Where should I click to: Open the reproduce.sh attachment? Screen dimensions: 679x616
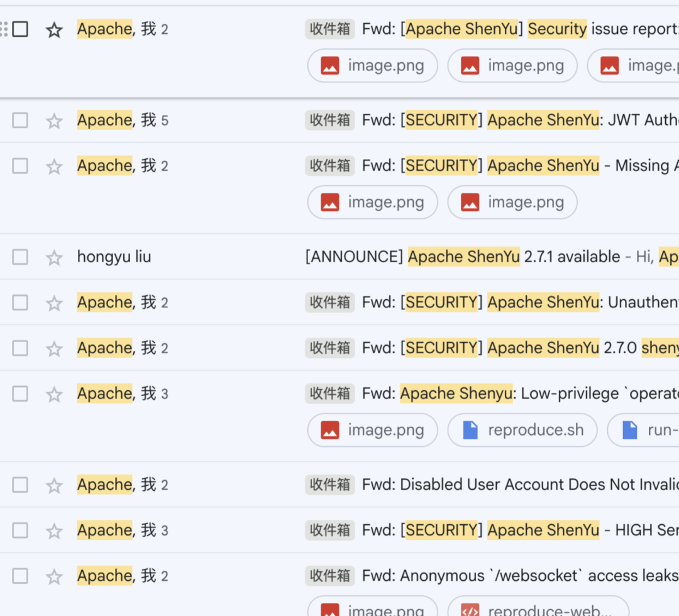point(522,430)
